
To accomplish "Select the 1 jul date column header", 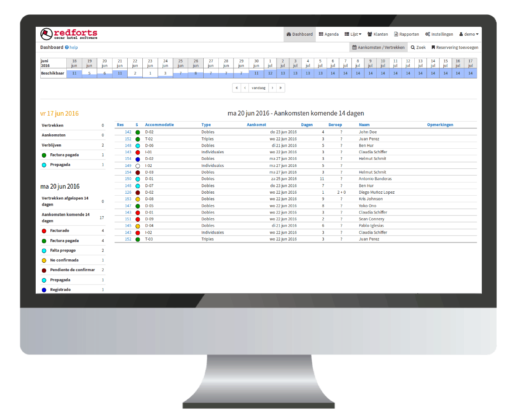I will pos(270,63).
